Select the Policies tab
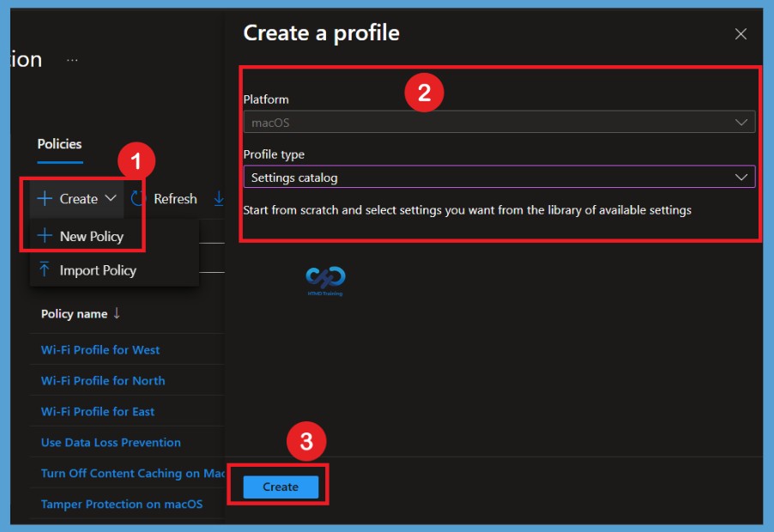The image size is (774, 532). click(x=60, y=144)
